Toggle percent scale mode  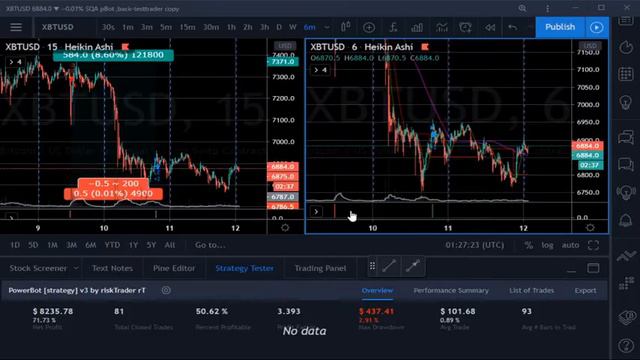529,245
